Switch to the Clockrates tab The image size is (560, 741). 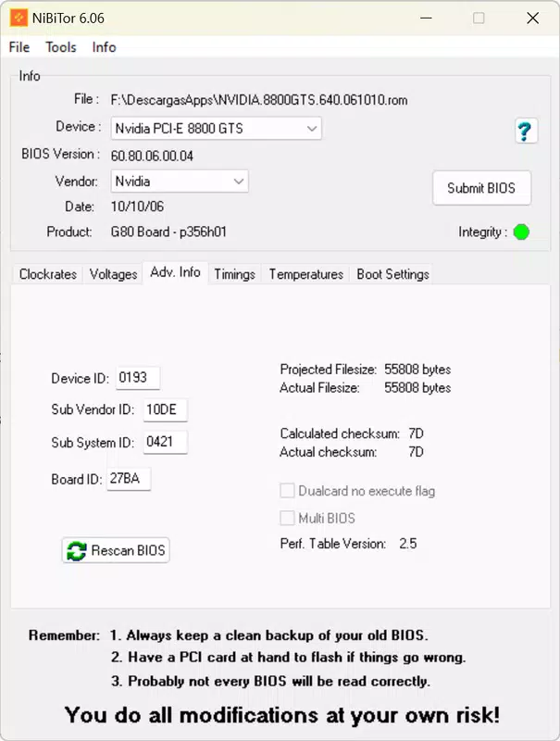click(48, 274)
